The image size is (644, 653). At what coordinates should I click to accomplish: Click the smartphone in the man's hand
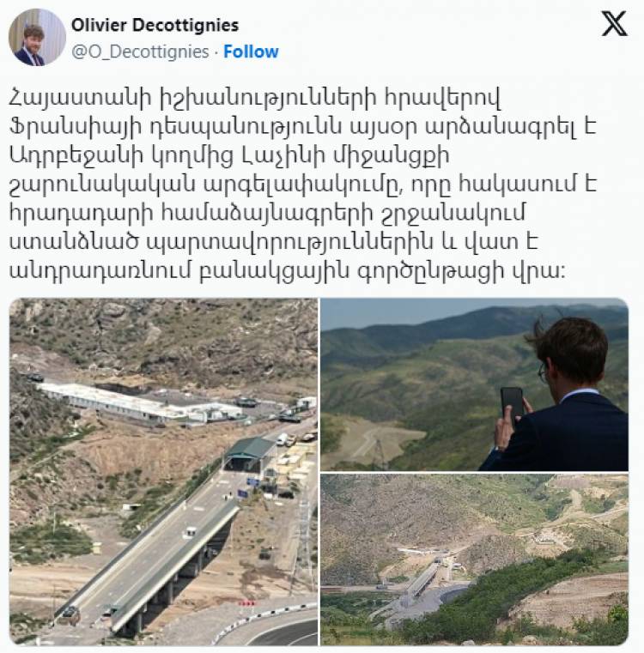[x=512, y=402]
